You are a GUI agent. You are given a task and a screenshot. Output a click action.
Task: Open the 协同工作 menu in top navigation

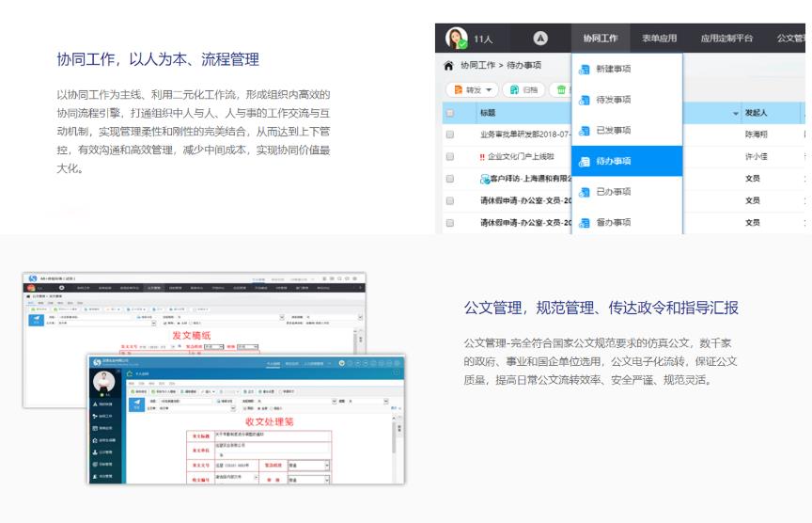(600, 39)
